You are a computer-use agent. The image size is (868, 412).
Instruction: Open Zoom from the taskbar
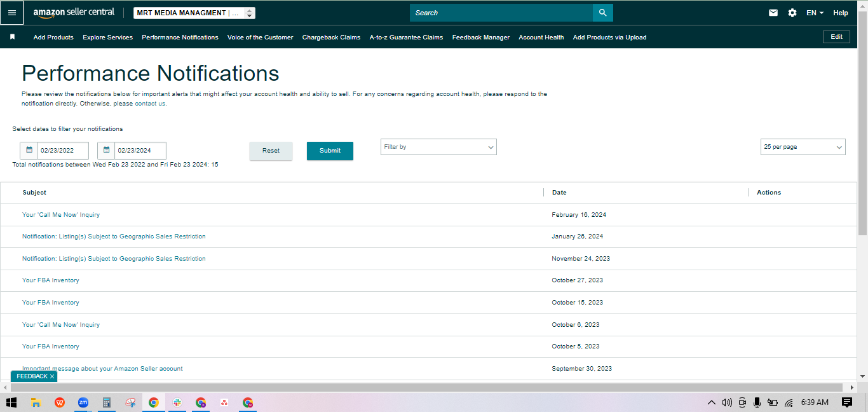click(83, 402)
